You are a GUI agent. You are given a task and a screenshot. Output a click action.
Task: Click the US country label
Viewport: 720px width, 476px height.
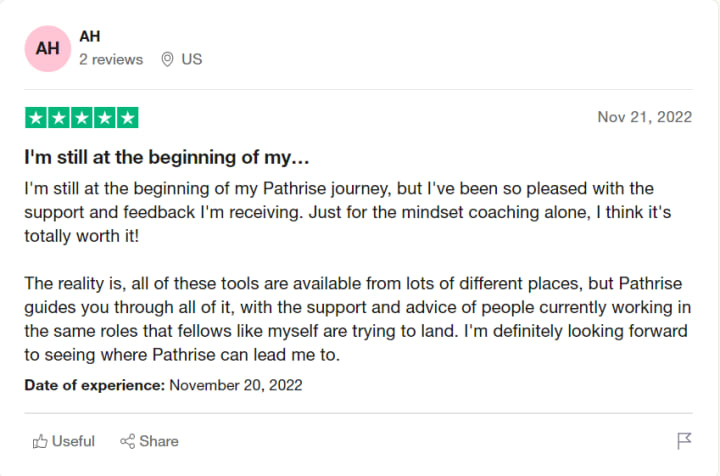[191, 59]
